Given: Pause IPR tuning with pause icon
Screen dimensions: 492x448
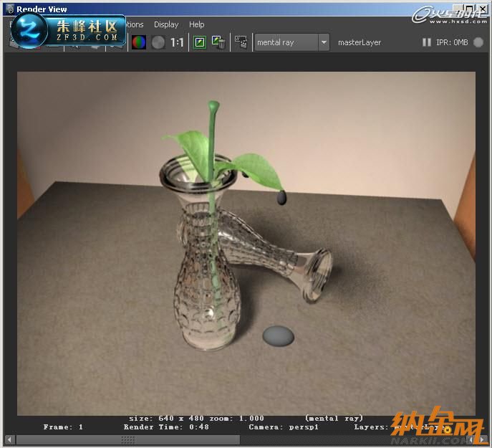Looking at the screenshot, I should [426, 42].
